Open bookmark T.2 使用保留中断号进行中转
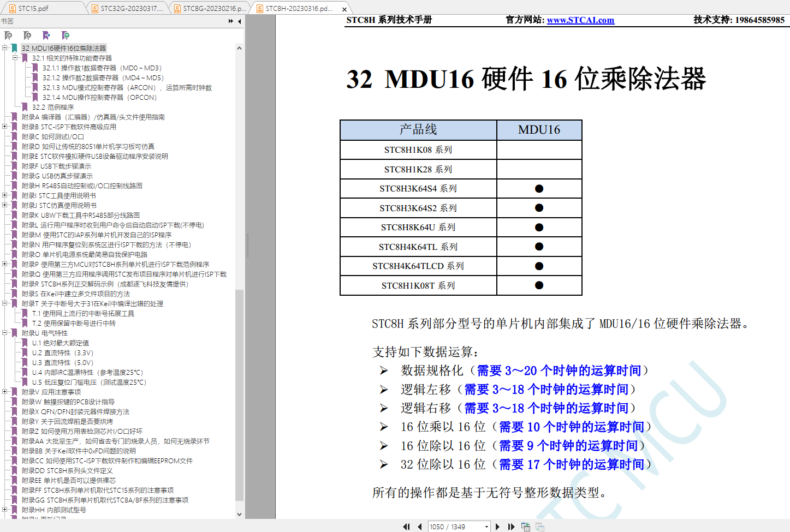This screenshot has height=532, width=790. coord(74,324)
